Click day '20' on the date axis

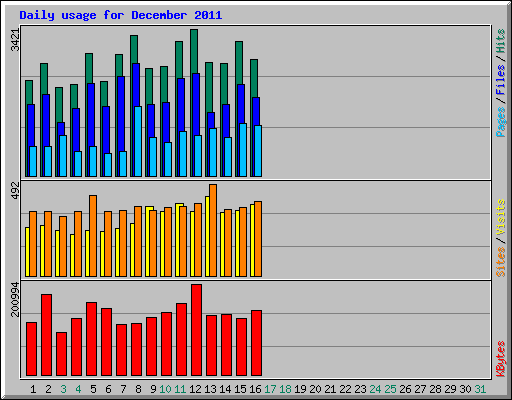coord(315,389)
